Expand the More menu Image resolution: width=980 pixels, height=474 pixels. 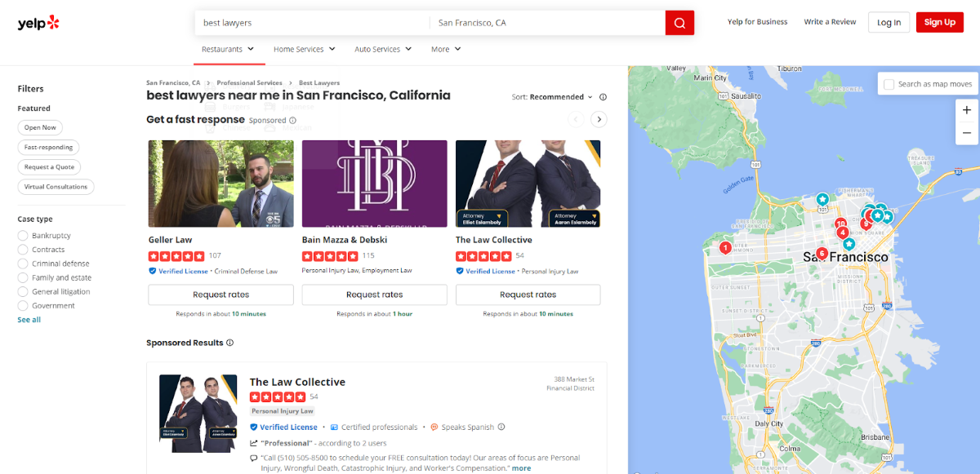[x=446, y=49]
